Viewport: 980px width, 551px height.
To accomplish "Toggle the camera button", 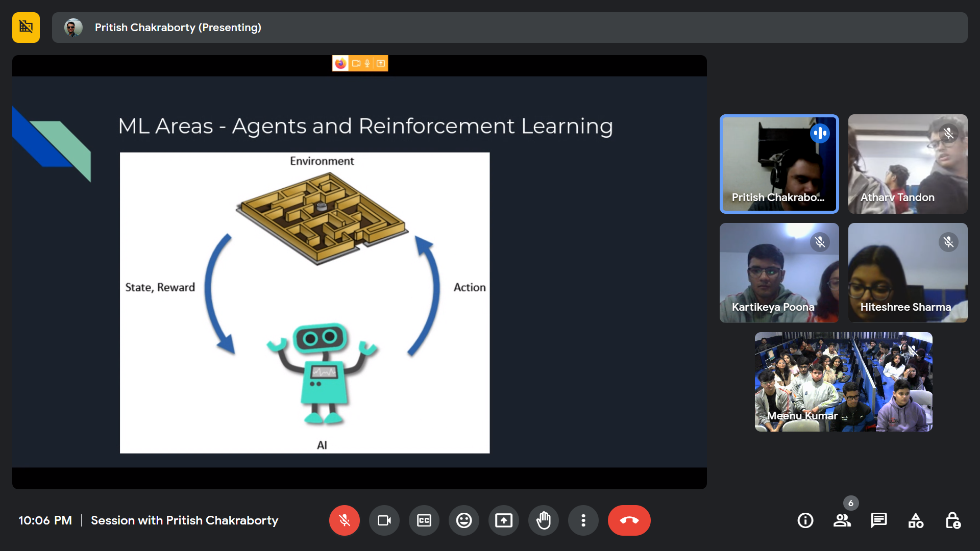I will 384,520.
